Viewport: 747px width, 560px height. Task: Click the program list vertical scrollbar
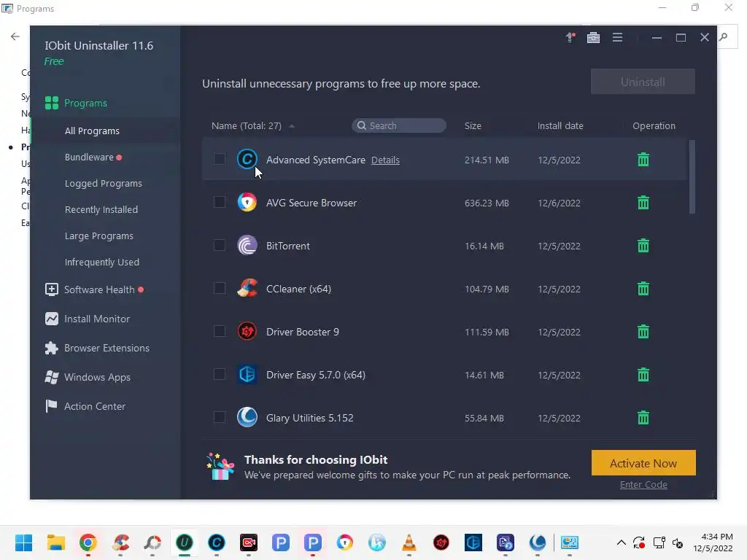click(692, 177)
